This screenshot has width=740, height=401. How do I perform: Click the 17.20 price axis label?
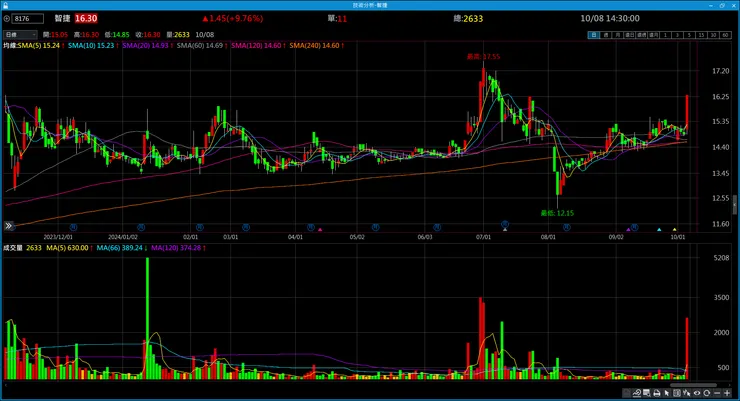pos(721,71)
